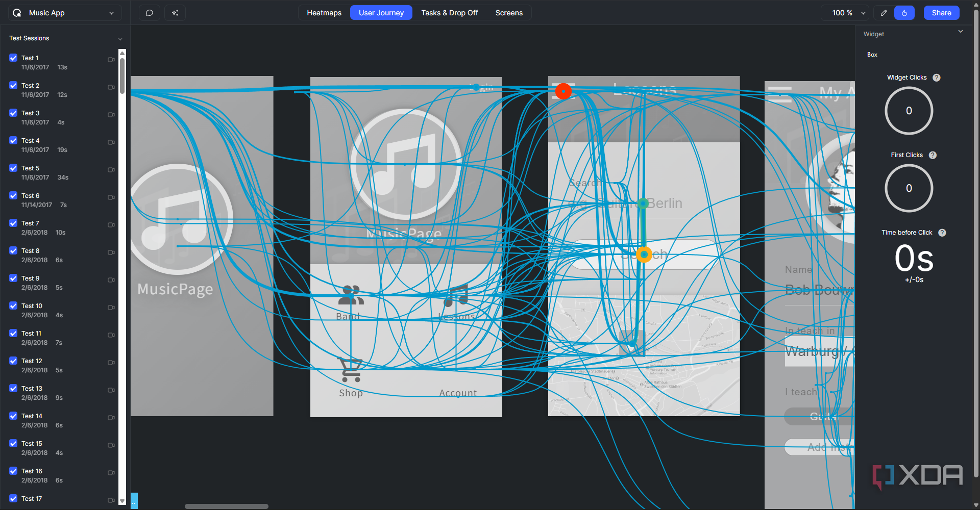
Task: Collapse the Widget panel chevron
Action: (x=961, y=32)
